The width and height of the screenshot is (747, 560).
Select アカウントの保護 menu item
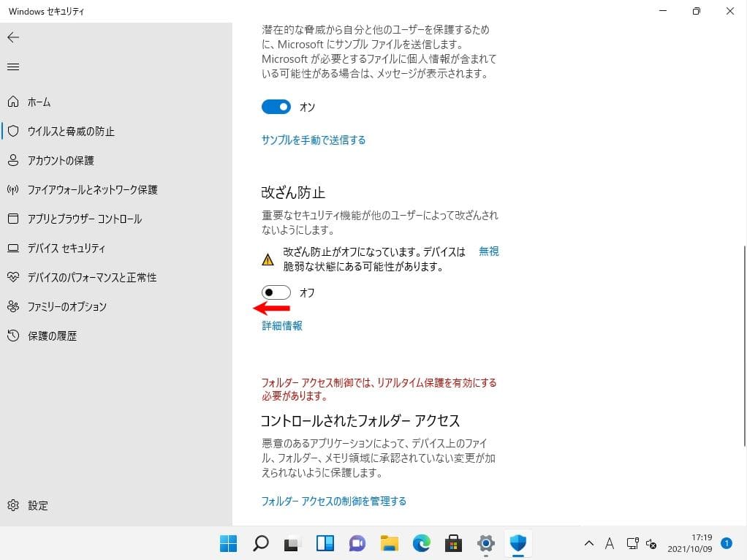tap(61, 160)
